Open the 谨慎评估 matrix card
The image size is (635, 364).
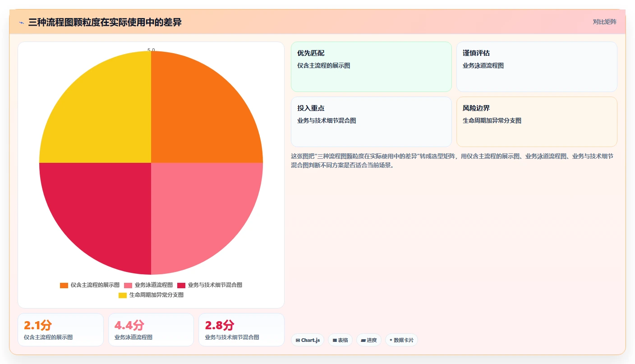(537, 67)
